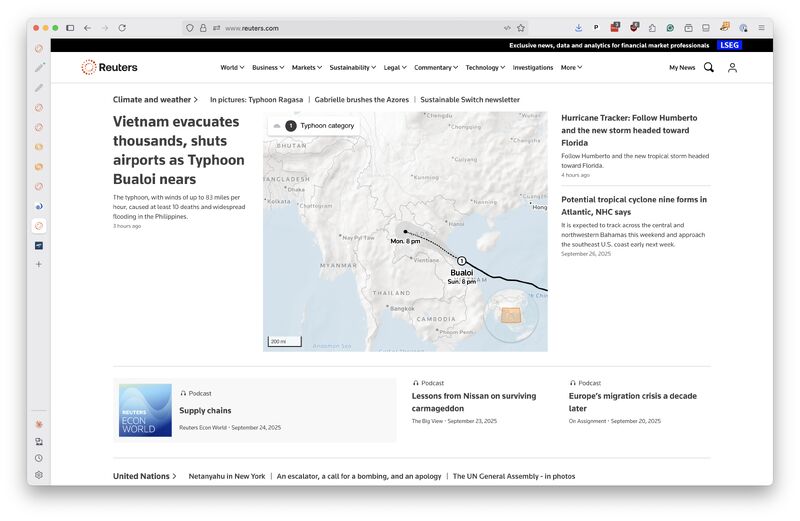Open The UN General Assembly in photos
Image resolution: width=800 pixels, height=521 pixels.
tap(514, 476)
